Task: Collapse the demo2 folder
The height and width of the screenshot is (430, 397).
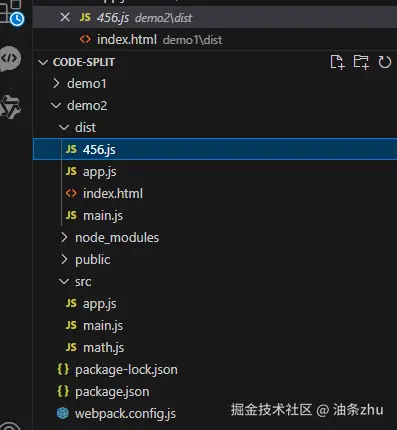Action: click(x=56, y=106)
